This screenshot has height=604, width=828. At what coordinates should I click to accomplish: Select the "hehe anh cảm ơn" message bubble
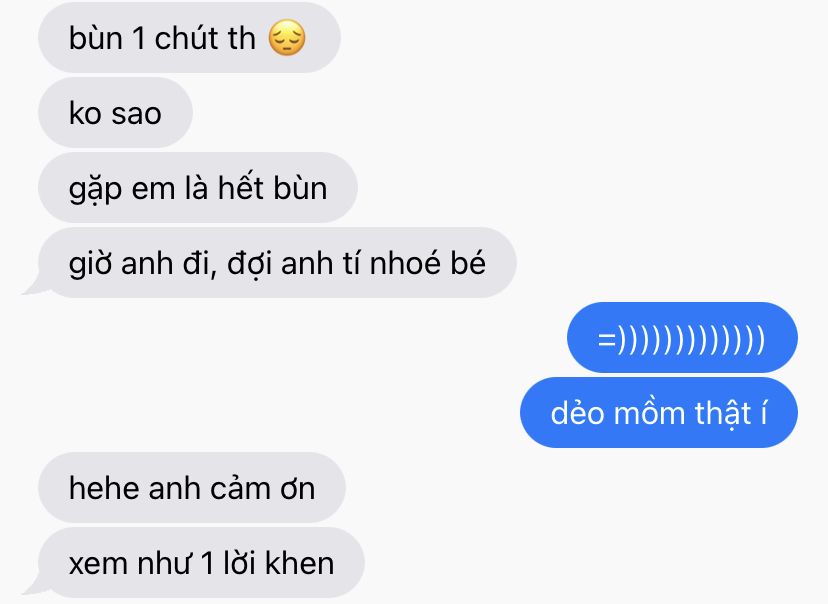[192, 487]
